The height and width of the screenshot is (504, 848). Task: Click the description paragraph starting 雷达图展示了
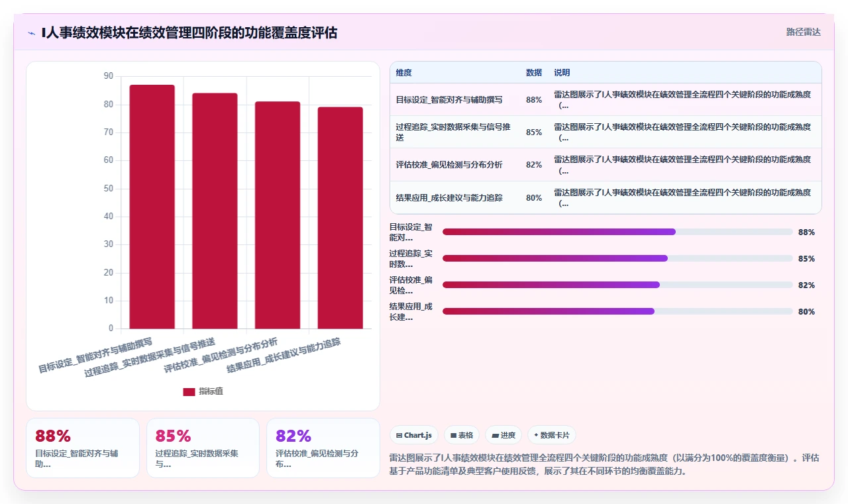coord(606,465)
